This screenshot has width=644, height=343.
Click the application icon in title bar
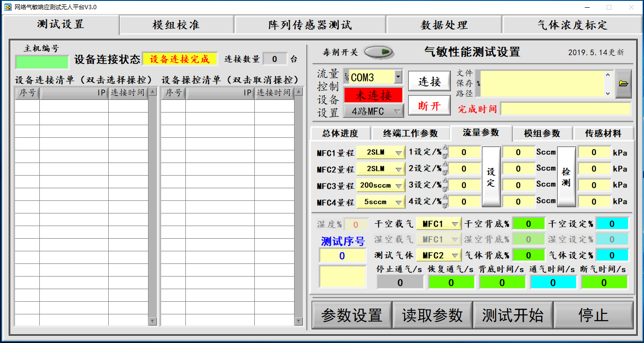point(8,7)
